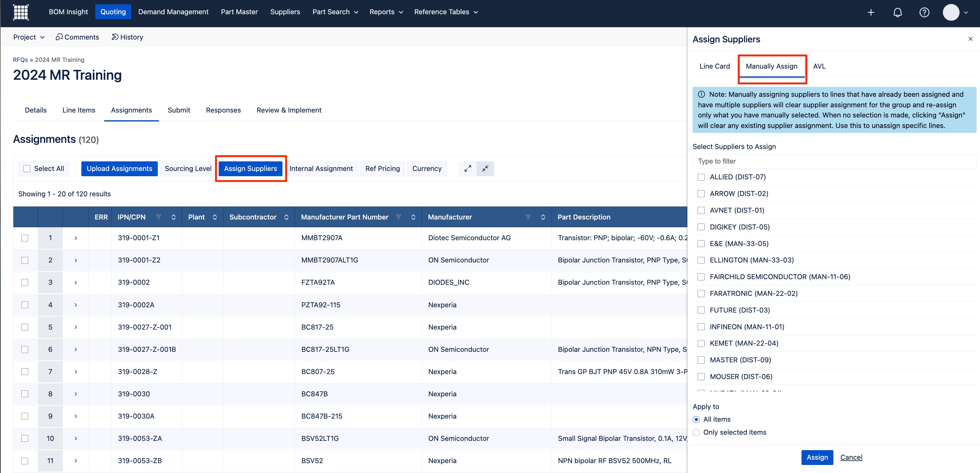The width and height of the screenshot is (980, 473).
Task: Click the IPN/CPN column filter icon
Action: [159, 217]
